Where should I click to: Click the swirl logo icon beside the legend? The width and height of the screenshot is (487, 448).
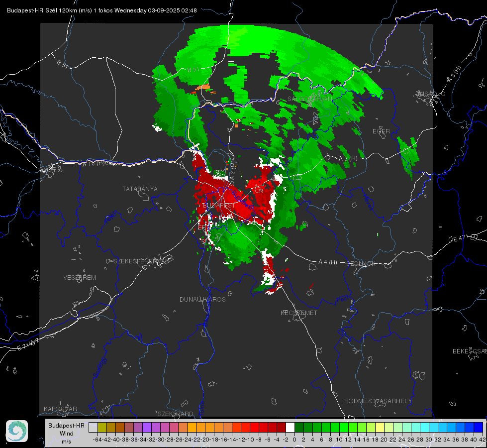pyautogui.click(x=17, y=431)
